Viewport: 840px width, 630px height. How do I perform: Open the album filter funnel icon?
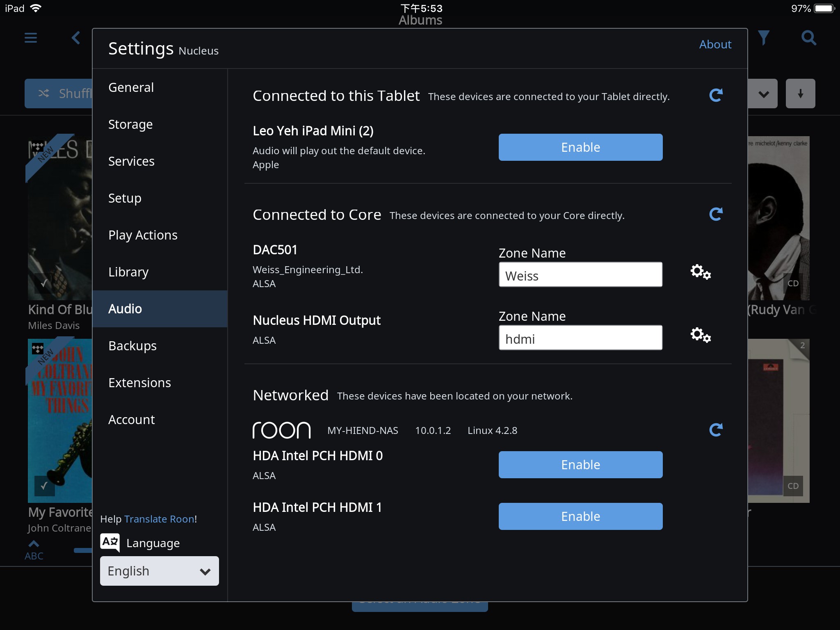pos(763,38)
